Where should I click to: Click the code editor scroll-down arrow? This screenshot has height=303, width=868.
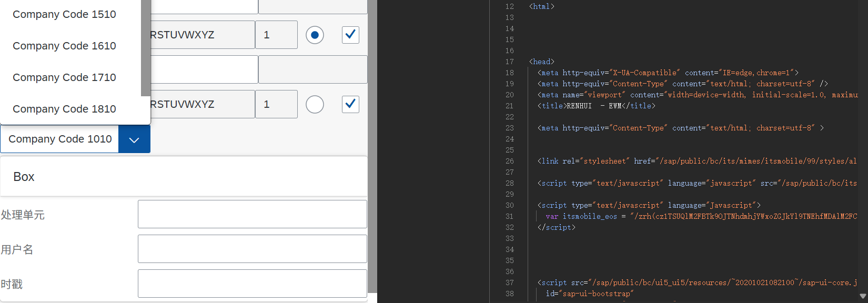pos(863,296)
